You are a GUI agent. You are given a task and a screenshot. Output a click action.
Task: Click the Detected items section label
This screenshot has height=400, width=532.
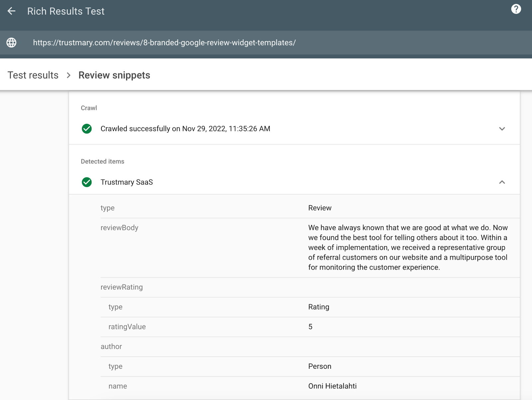pyautogui.click(x=102, y=161)
